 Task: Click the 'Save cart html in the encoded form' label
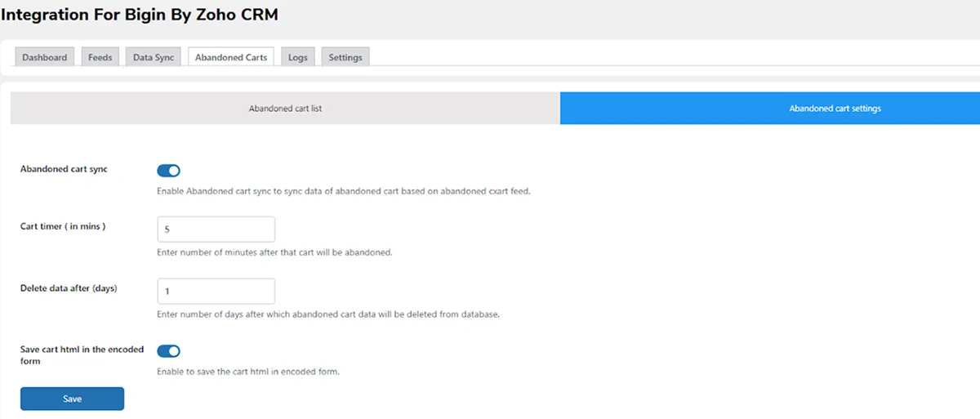point(82,354)
